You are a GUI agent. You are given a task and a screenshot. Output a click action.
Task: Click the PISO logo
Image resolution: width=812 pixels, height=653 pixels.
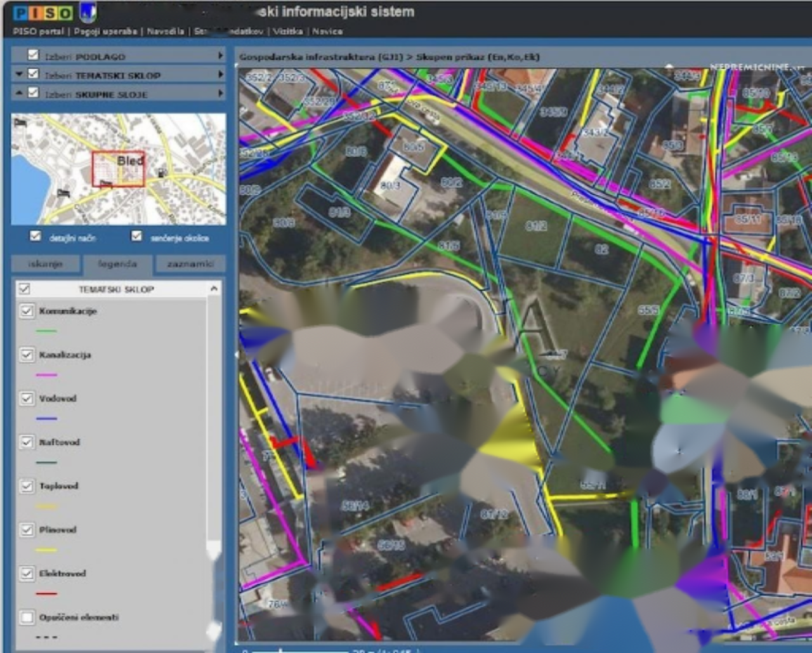[x=43, y=13]
